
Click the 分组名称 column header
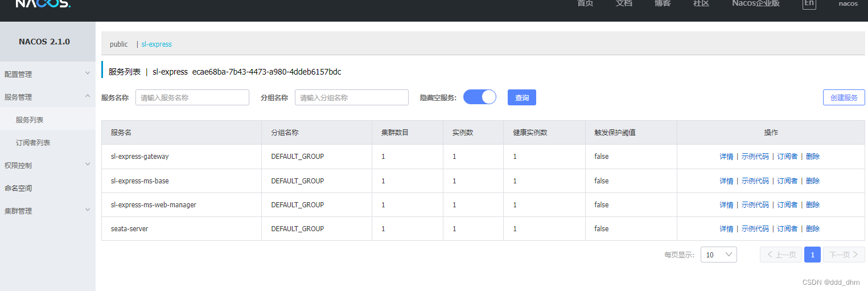[317, 132]
